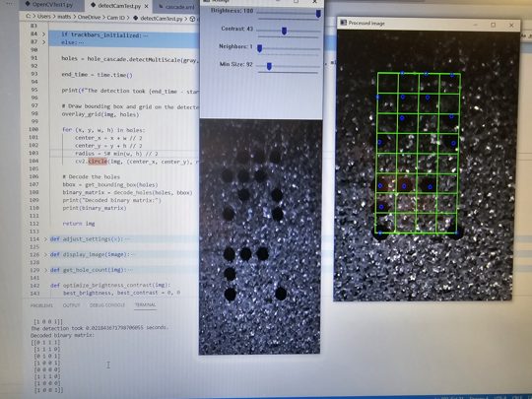The width and height of the screenshot is (532, 399).
Task: Click line number 112 in the gutter
Action: click(x=34, y=224)
